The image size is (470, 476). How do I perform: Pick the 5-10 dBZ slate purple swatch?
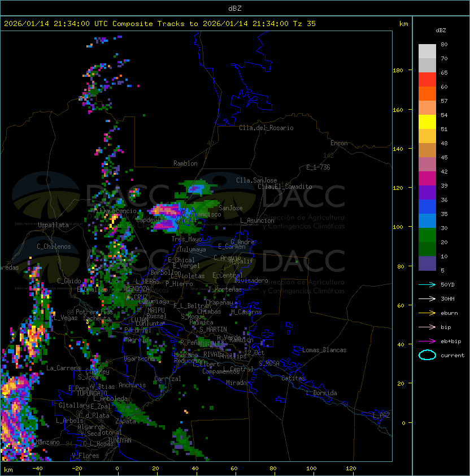click(x=427, y=263)
